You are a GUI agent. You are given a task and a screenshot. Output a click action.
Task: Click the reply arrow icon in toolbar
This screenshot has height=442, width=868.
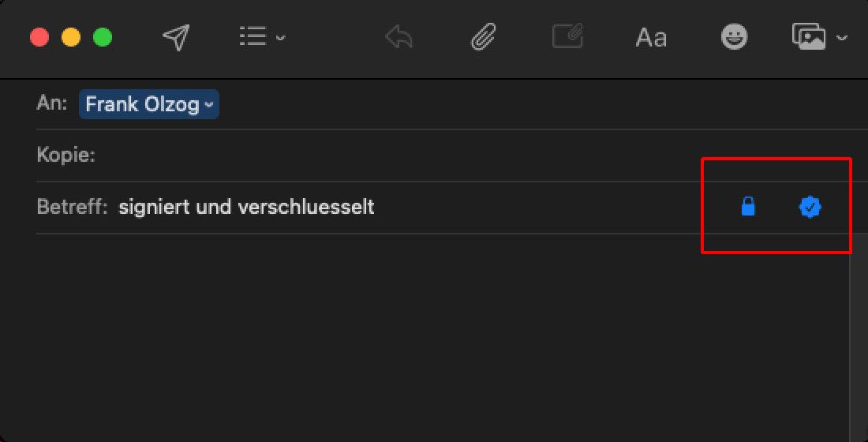[x=399, y=37]
